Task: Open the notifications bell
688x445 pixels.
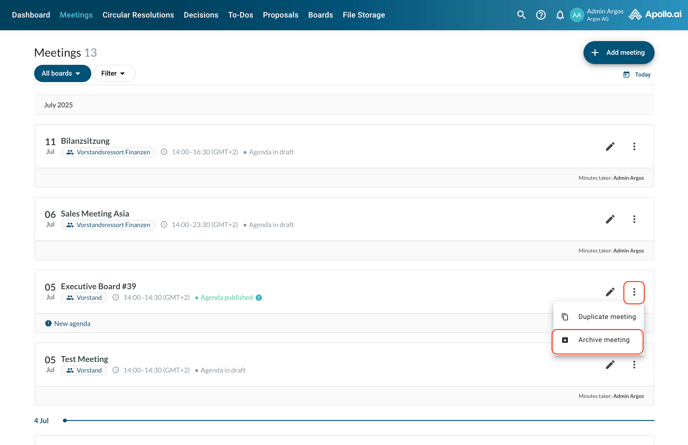Action: (560, 15)
